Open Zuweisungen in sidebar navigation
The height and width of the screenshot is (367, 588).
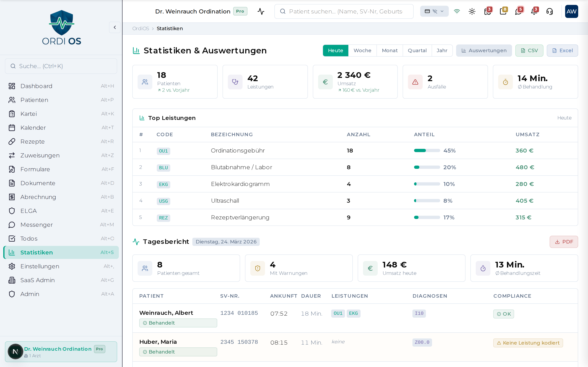click(40, 155)
